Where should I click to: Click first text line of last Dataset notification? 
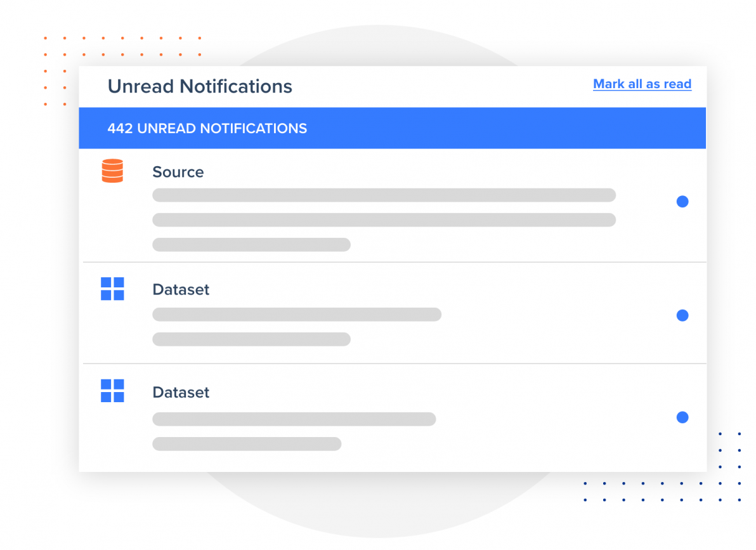point(294,419)
